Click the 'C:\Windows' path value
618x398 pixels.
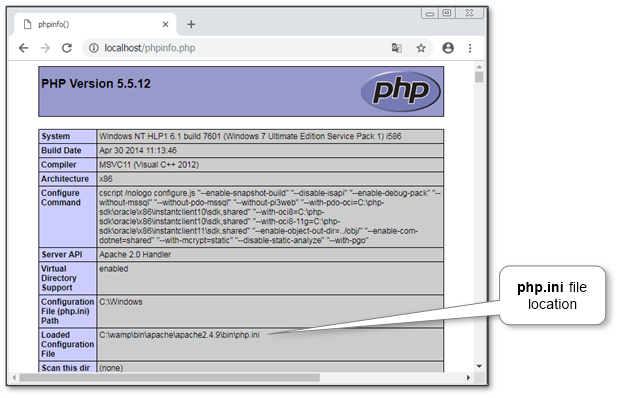[121, 302]
